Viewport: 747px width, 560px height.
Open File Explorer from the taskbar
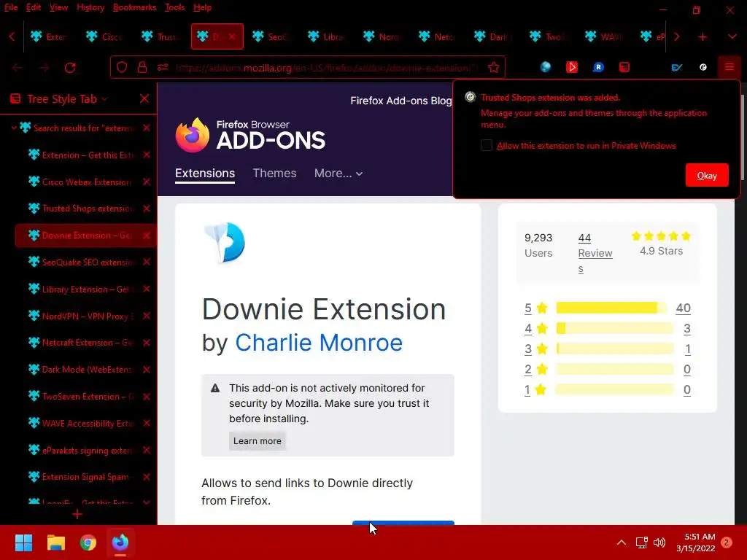55,542
